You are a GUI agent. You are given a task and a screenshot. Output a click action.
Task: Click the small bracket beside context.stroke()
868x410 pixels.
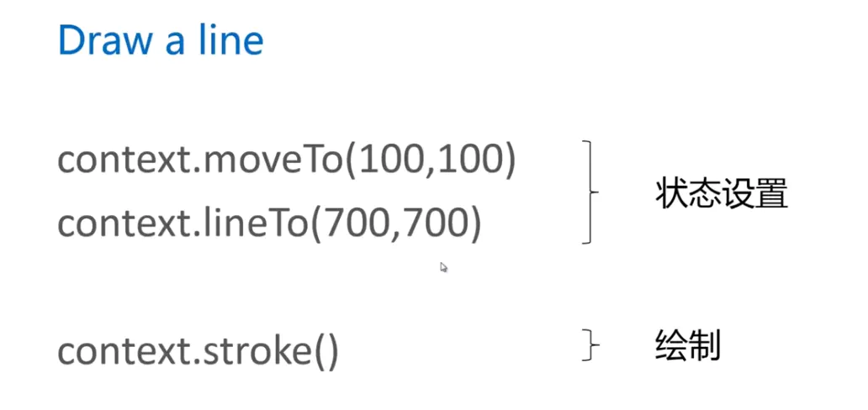coord(590,346)
